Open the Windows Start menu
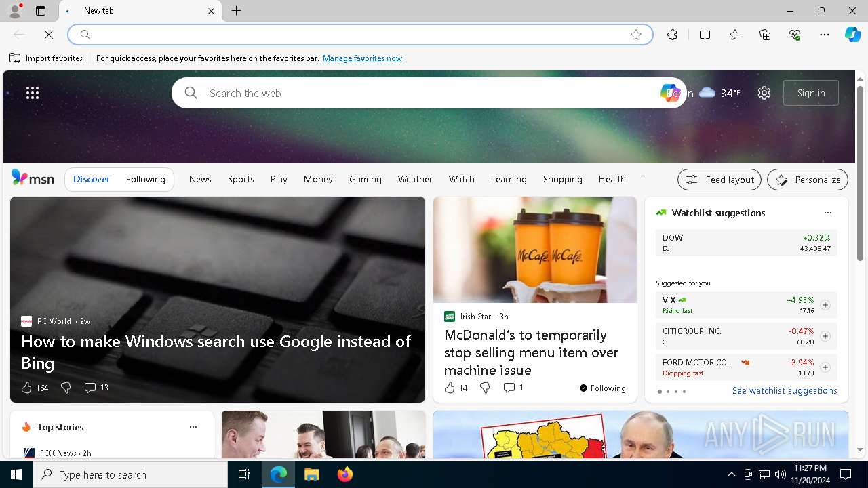The image size is (868, 488). [x=16, y=474]
